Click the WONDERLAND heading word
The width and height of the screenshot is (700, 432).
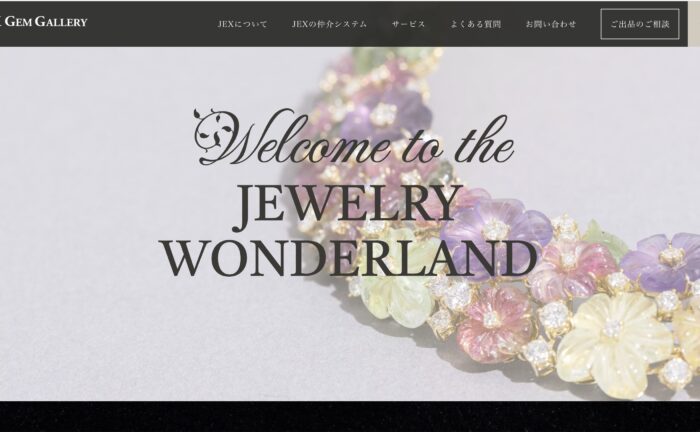pyautogui.click(x=350, y=258)
